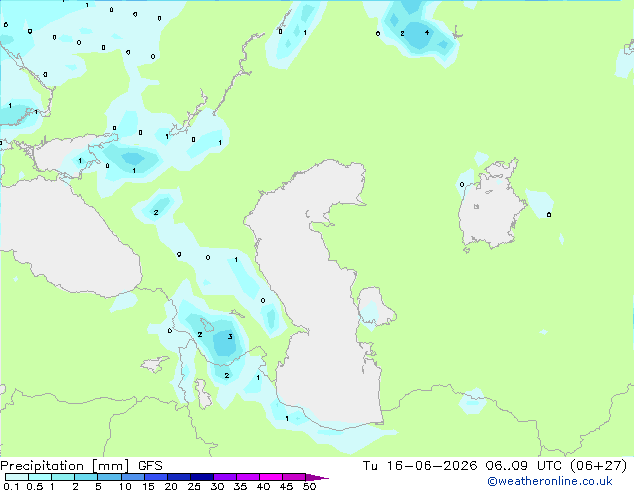Pick the 45–50 mm legend swatch
This screenshot has width=634, height=490.
pos(294,477)
